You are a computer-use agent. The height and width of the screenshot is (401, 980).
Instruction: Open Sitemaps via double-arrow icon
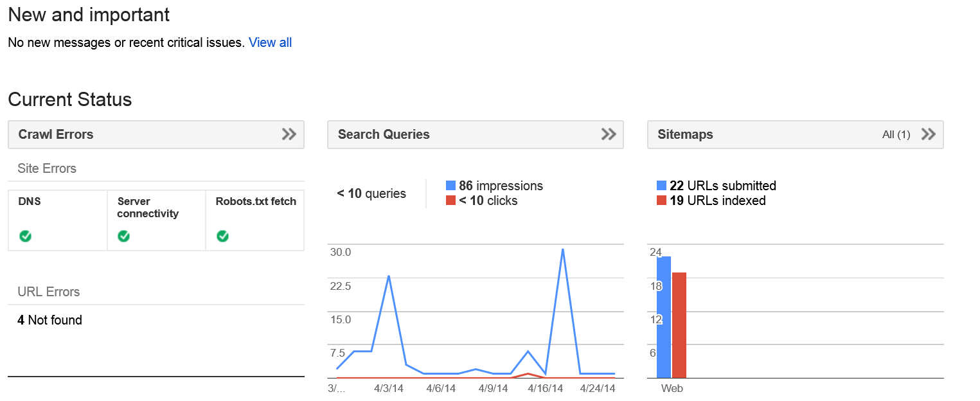[928, 134]
